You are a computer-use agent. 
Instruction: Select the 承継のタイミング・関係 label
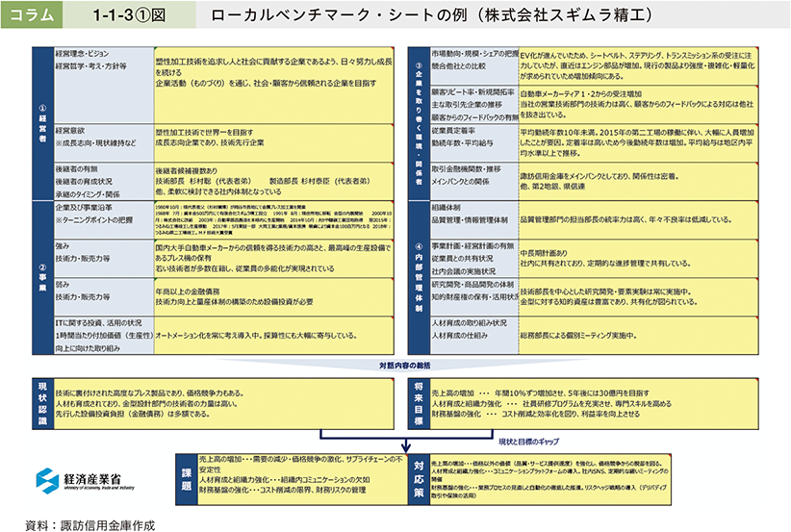pos(88,194)
